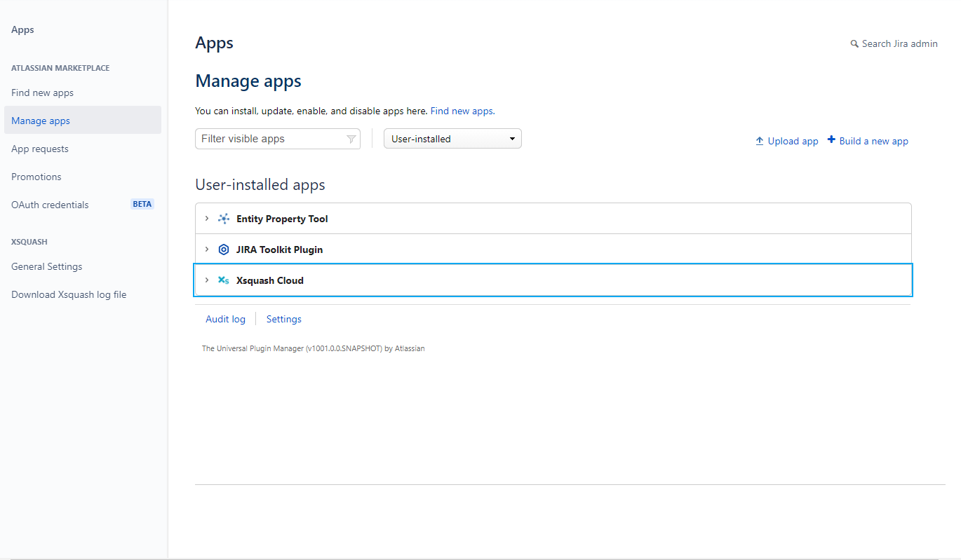The image size is (961, 560).
Task: Open the User-installed apps dropdown
Action: 452,138
